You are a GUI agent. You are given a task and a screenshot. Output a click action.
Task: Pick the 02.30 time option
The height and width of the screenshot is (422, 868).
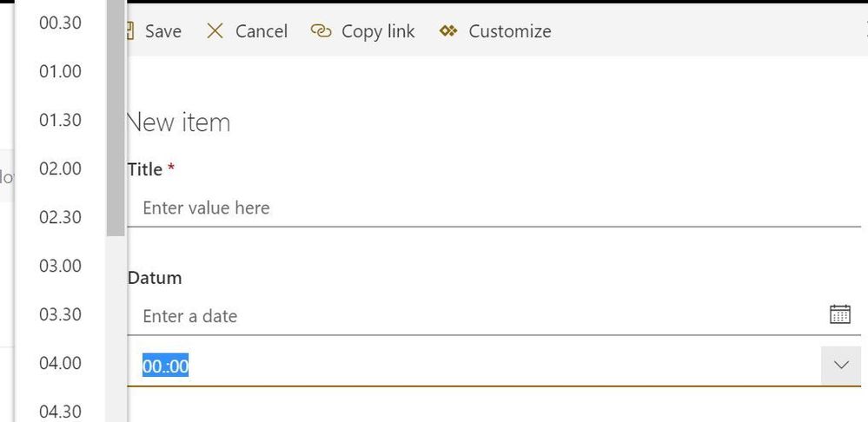60,217
